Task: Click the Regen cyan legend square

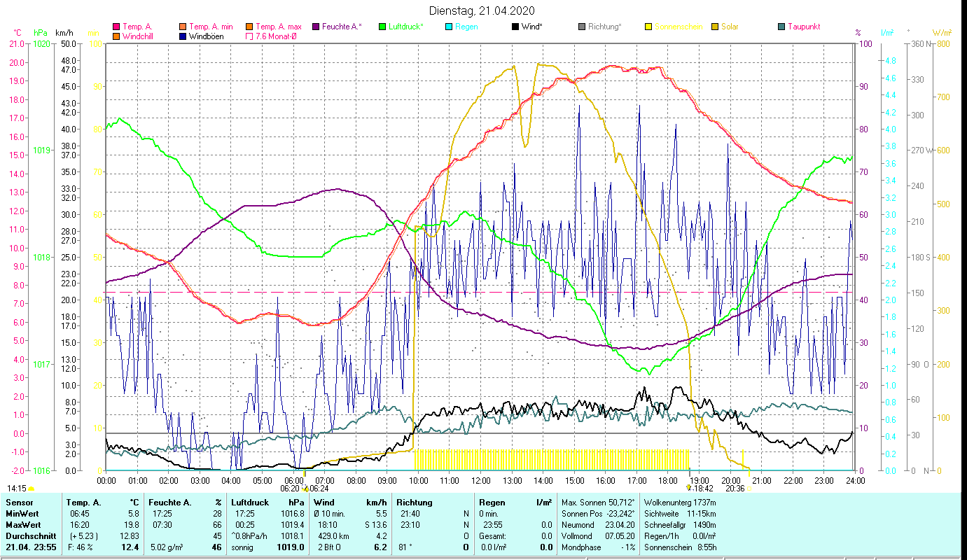Action: click(x=449, y=27)
